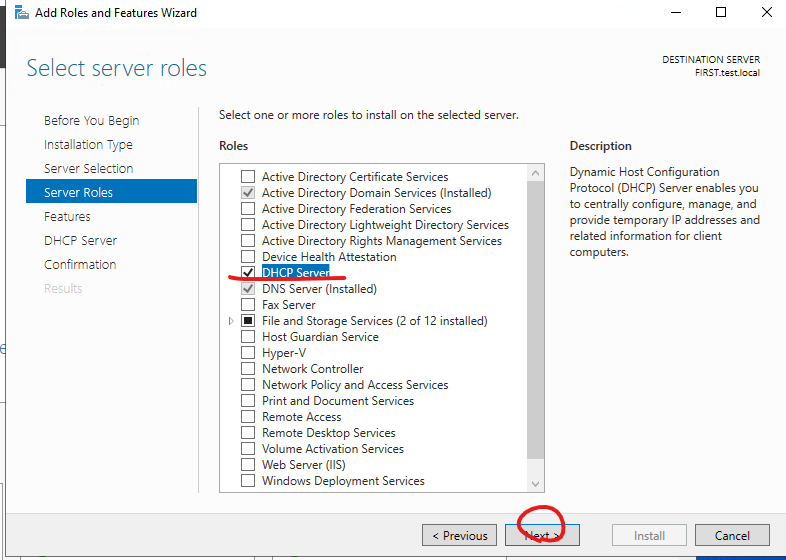The height and width of the screenshot is (560, 786).
Task: Close the Add Roles and Features Wizard
Action: (x=767, y=12)
